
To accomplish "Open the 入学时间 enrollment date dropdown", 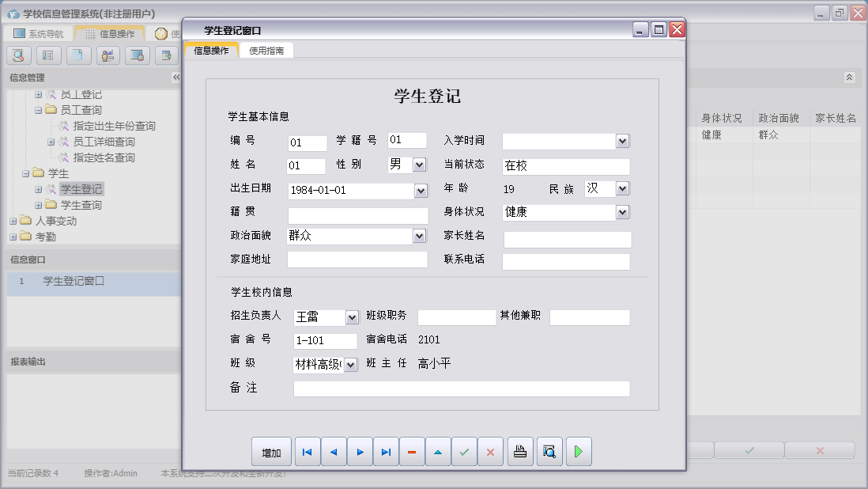I will [x=623, y=140].
